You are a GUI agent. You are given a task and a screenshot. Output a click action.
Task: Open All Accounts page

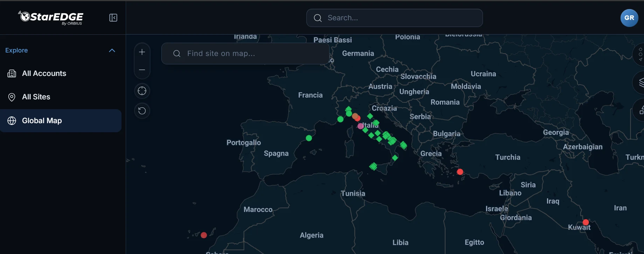click(x=61, y=73)
